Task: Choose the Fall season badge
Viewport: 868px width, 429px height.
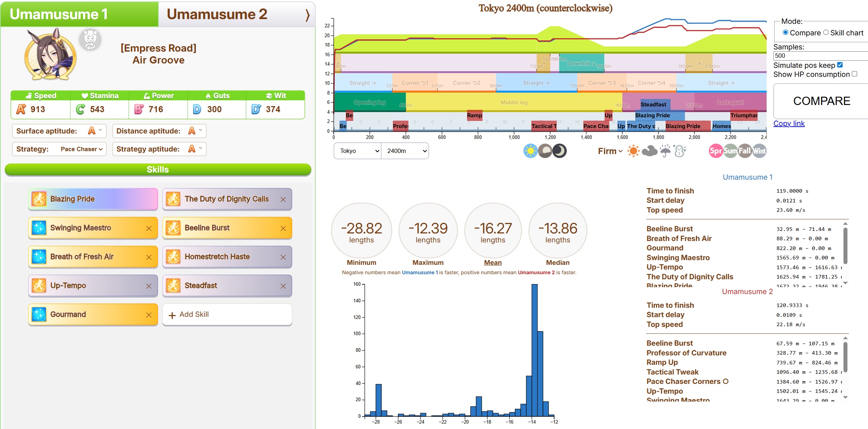Action: (745, 151)
